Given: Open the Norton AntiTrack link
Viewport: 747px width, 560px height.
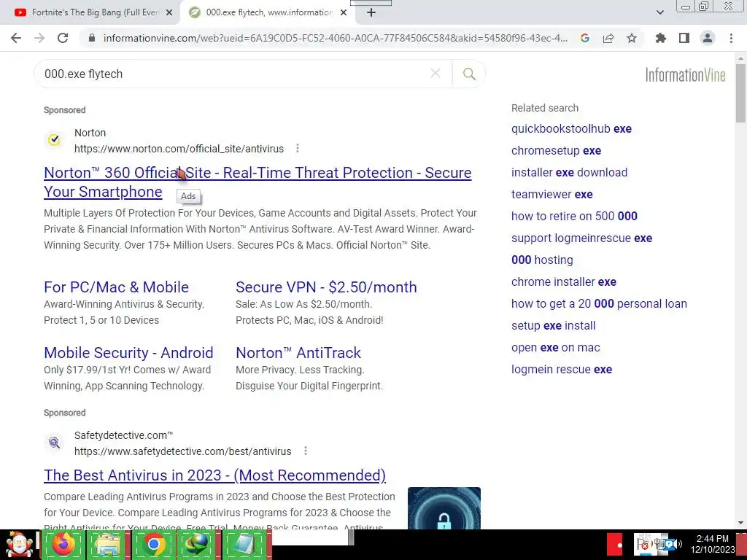Looking at the screenshot, I should pos(298,353).
